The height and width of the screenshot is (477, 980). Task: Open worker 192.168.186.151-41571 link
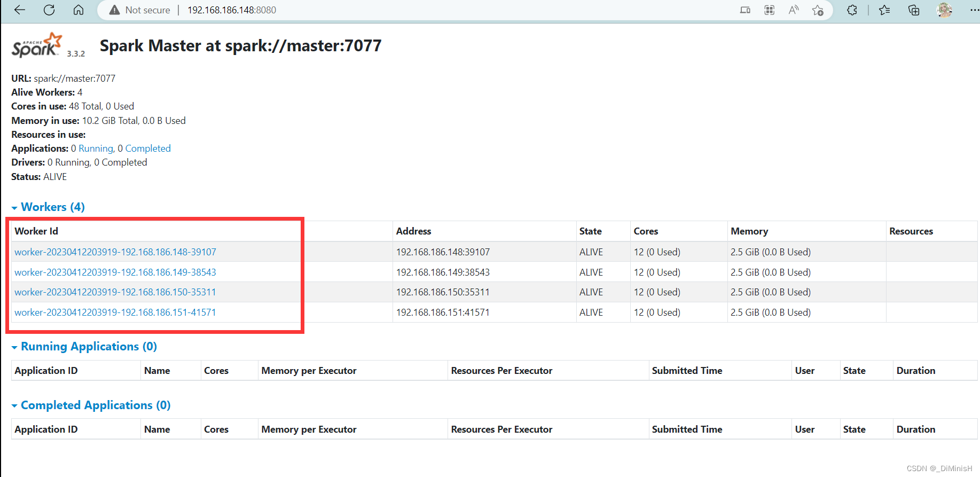point(115,312)
